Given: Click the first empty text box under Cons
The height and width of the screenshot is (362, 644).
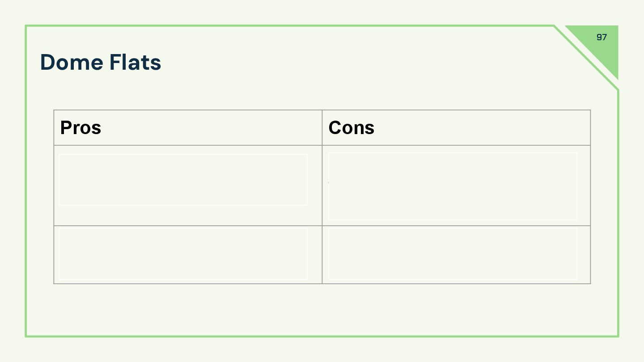Looking at the screenshot, I should (453, 186).
